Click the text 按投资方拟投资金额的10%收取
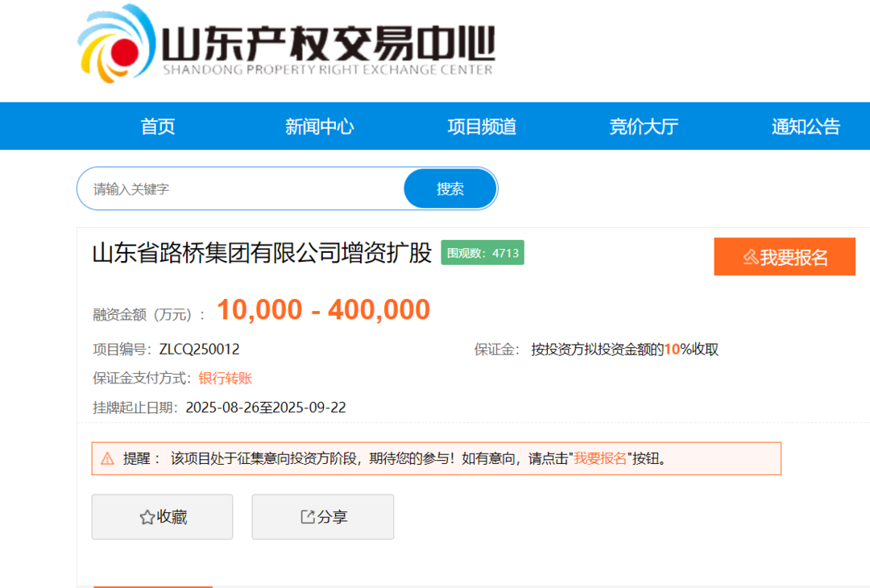 [x=625, y=349]
